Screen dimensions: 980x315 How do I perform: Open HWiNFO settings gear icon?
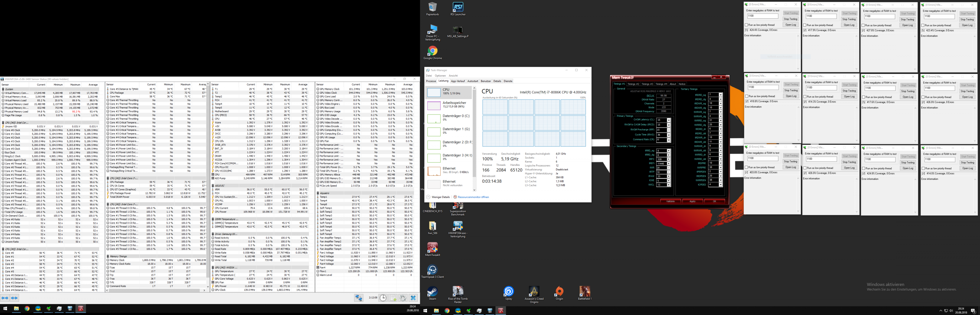403,298
